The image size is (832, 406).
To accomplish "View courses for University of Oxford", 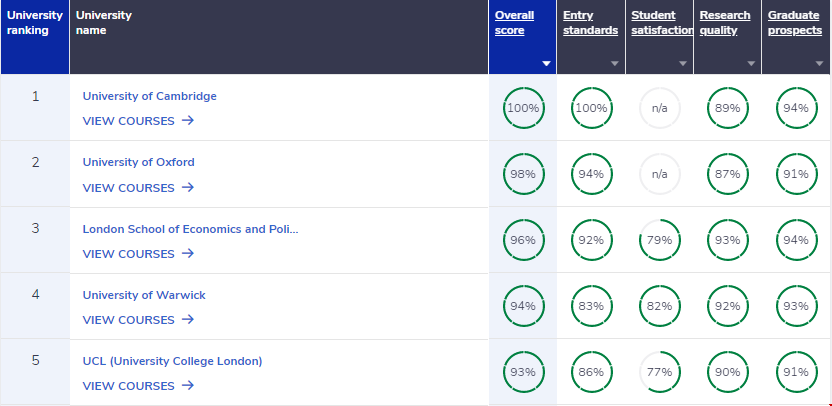I will 138,187.
